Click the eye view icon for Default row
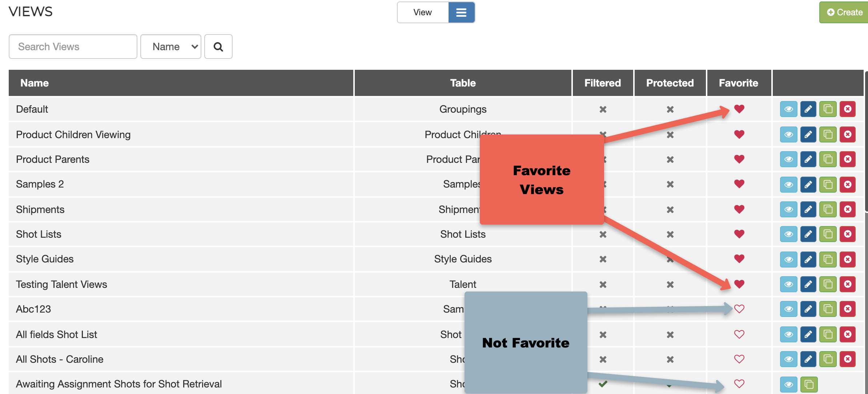The height and width of the screenshot is (394, 868). [x=788, y=109]
